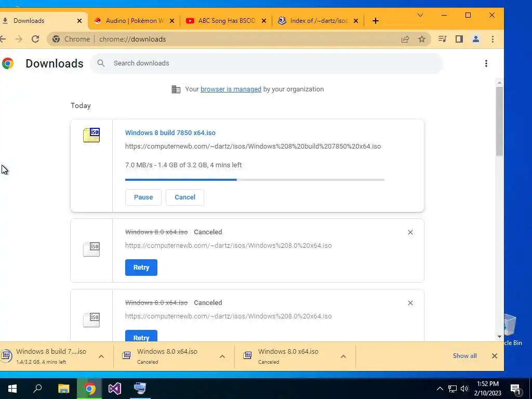
Task: Click the taskbar clock showing 1:52 PM
Action: pyautogui.click(x=487, y=389)
